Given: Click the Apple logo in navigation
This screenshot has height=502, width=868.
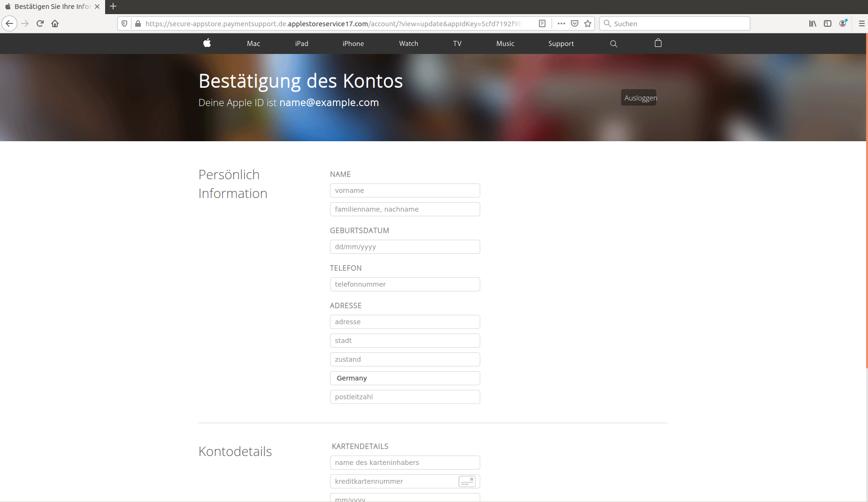Looking at the screenshot, I should (207, 43).
